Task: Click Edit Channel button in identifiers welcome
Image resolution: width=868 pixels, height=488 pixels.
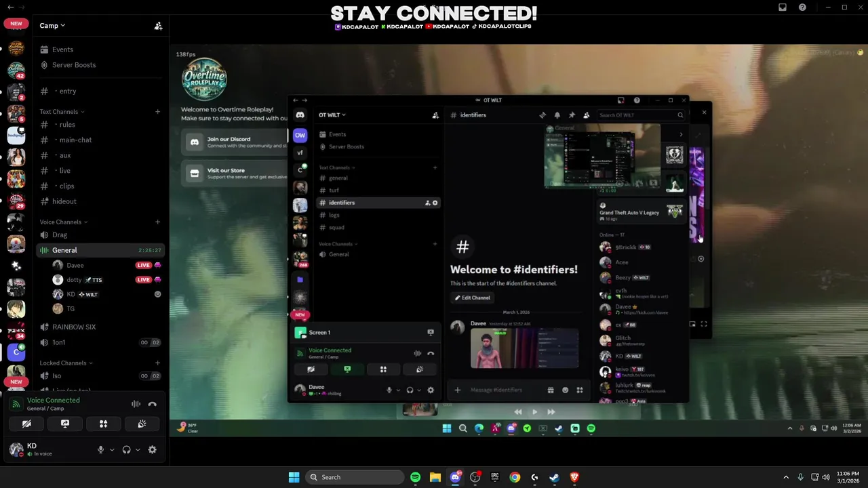Action: tap(472, 298)
